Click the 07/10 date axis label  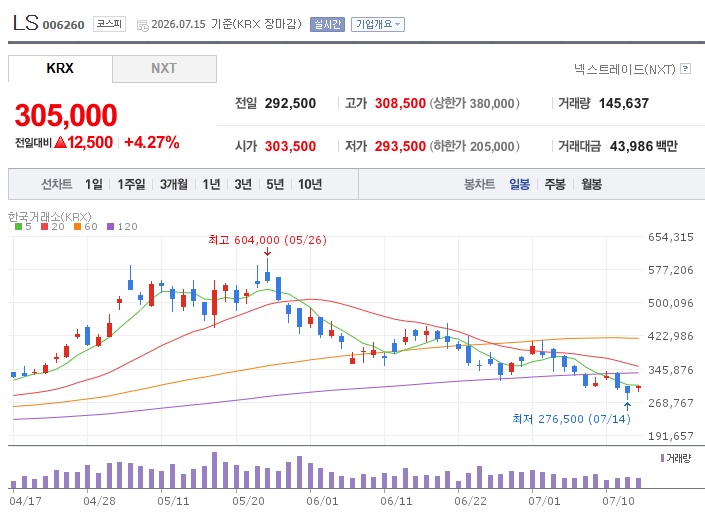[618, 501]
